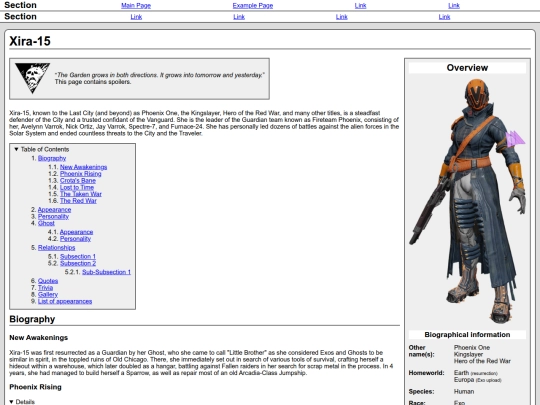
Task: Click 'This page contains spoilers.' text
Action: [x=93, y=82]
